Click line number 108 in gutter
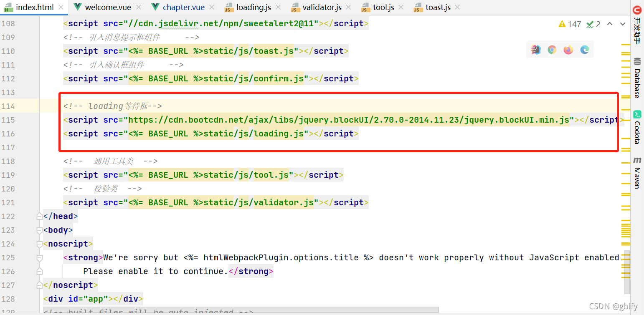 point(8,23)
